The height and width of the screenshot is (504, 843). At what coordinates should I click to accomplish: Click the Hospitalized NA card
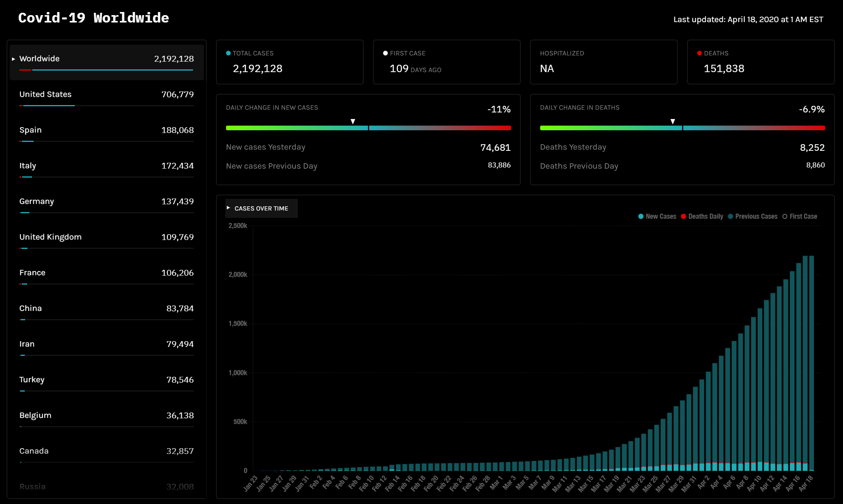pyautogui.click(x=604, y=62)
